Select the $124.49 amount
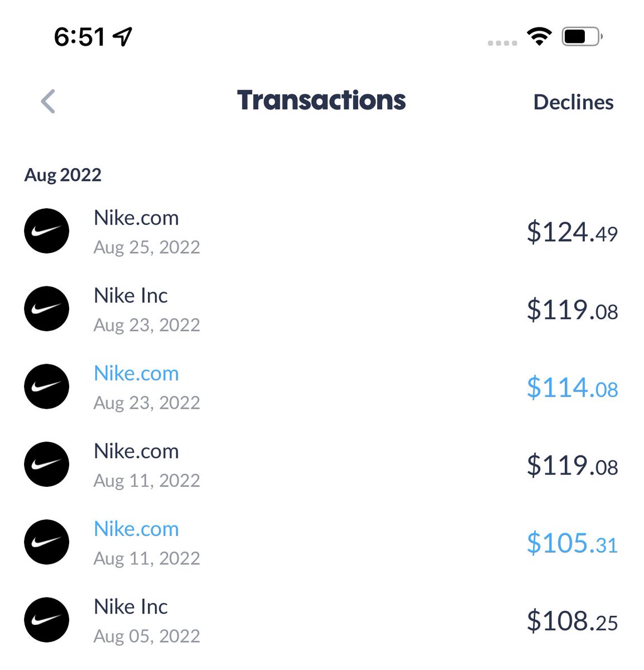 point(572,232)
